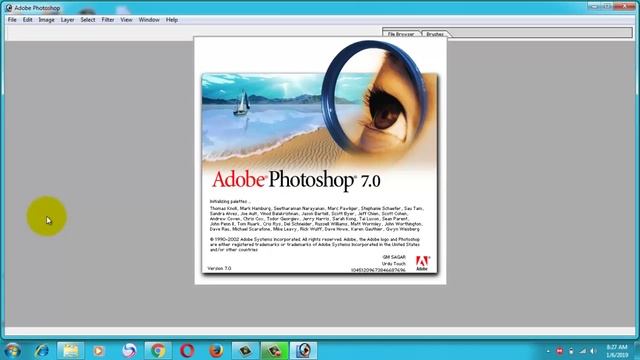Screen dimensions: 640x360
Task: Open the Select menu
Action: pyautogui.click(x=88, y=20)
